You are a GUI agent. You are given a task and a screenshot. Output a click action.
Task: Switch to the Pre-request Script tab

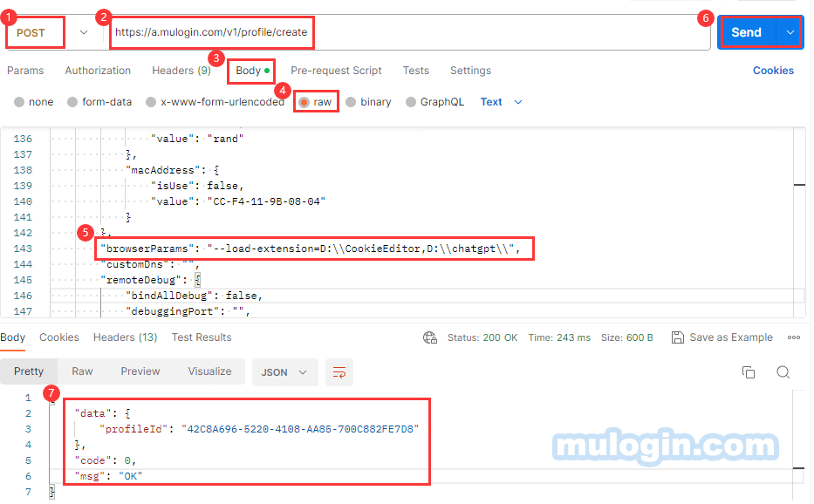(x=336, y=71)
